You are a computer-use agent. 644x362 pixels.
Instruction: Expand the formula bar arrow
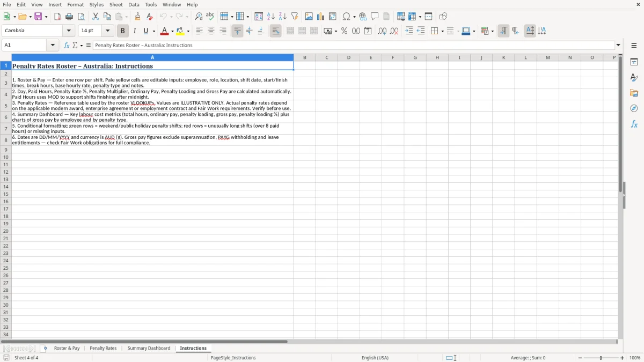tap(618, 45)
